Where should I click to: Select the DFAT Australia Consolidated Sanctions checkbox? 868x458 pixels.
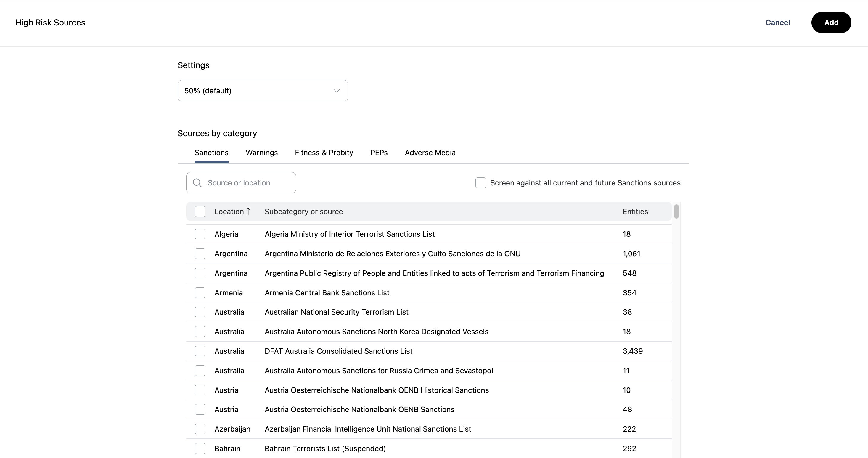tap(200, 351)
